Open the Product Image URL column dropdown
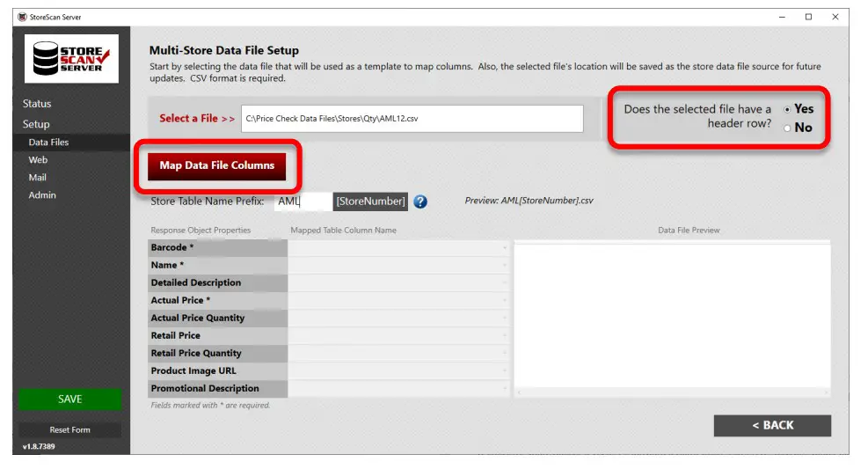868x469 pixels. (x=398, y=371)
